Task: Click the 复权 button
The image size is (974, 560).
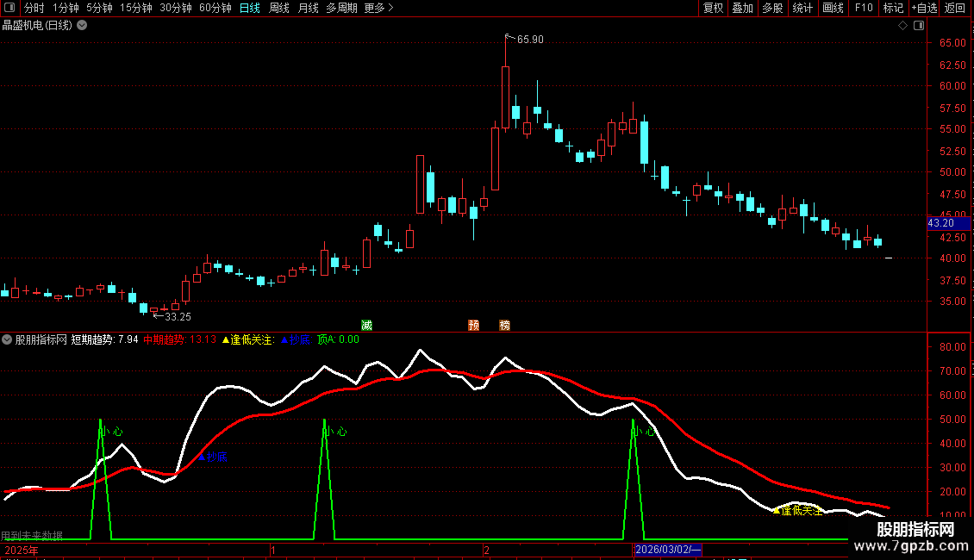Action: 713,9
